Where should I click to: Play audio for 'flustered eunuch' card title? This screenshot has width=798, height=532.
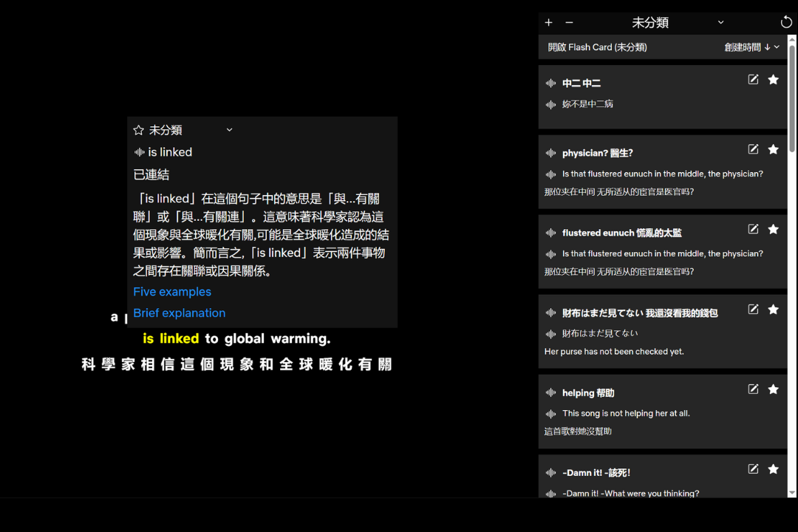click(550, 233)
